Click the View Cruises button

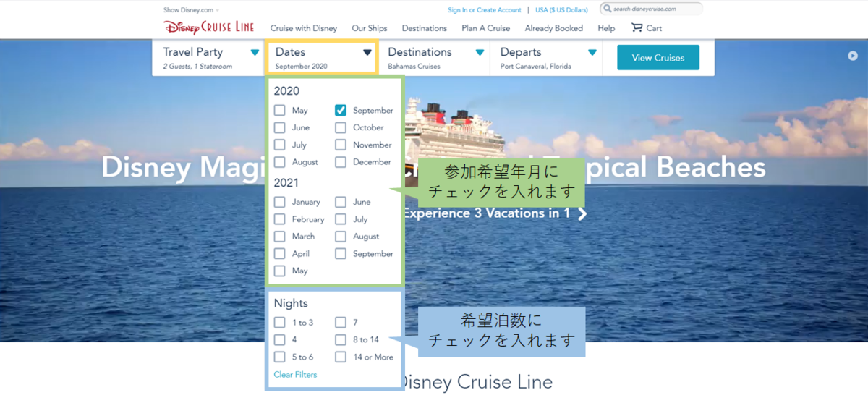pyautogui.click(x=658, y=58)
